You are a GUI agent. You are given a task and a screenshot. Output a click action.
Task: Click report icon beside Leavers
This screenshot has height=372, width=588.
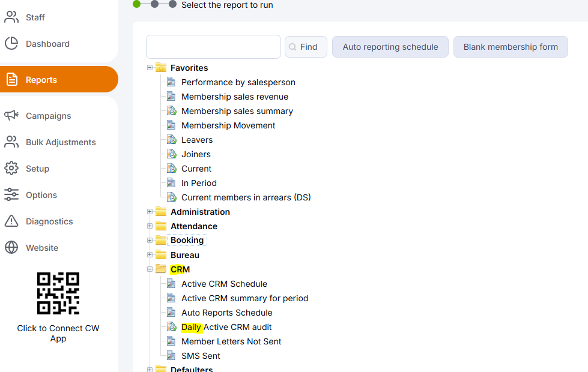coord(171,139)
